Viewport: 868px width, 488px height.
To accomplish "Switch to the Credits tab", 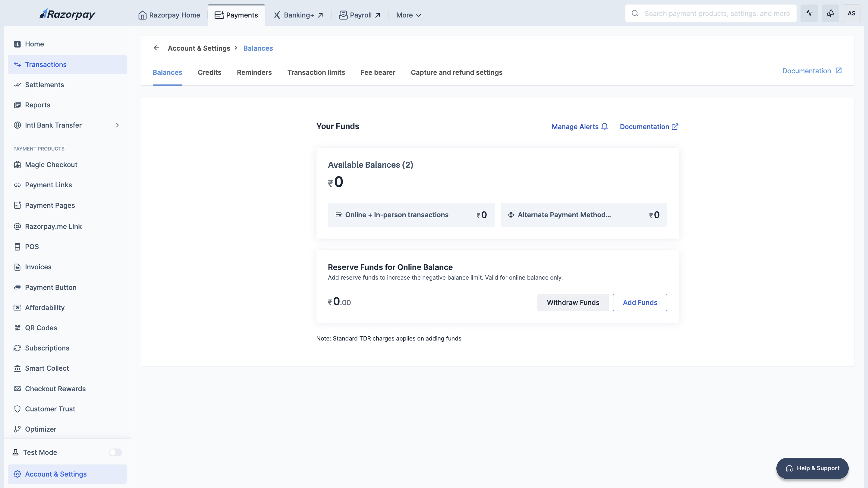I will (209, 72).
